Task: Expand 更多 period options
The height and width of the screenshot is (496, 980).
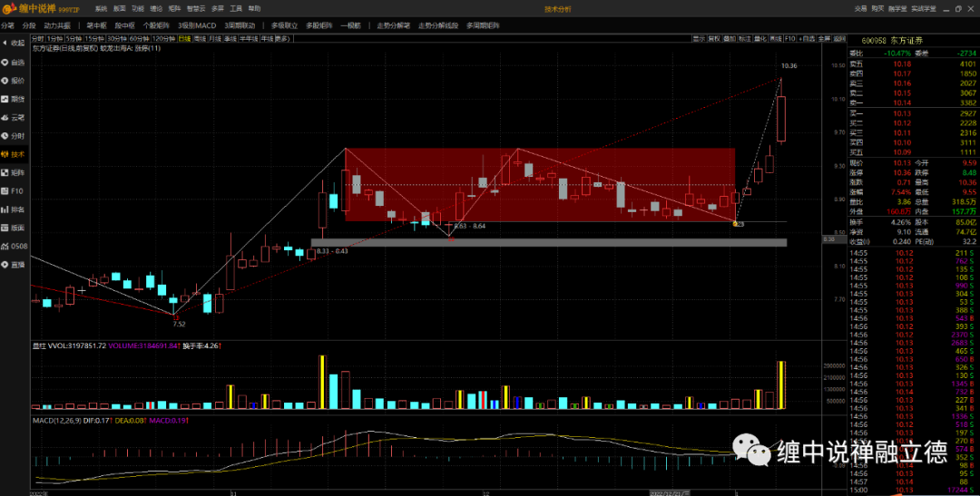Action: point(283,39)
